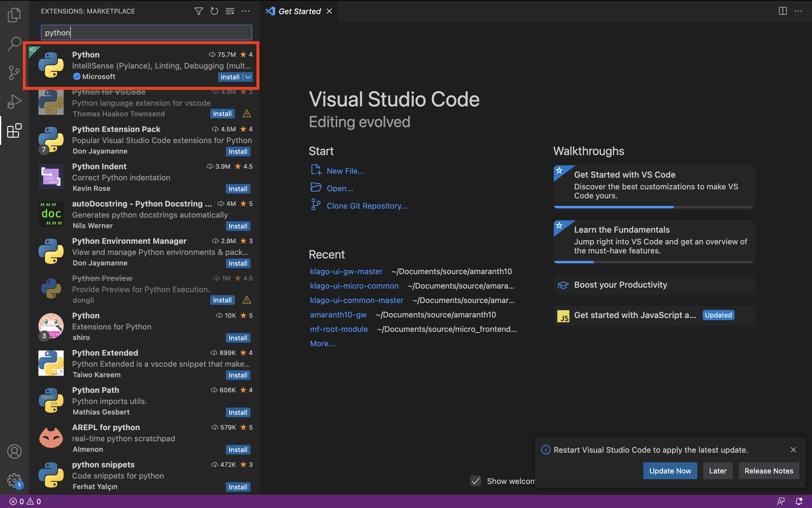Open Get Started with VS Code walkthrough
The height and width of the screenshot is (508, 812).
pos(653,186)
